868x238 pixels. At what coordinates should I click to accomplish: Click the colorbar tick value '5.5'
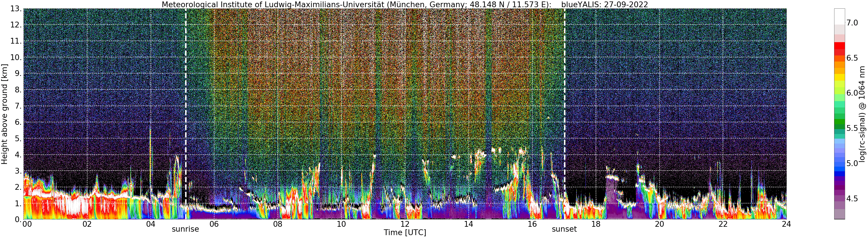(852, 128)
